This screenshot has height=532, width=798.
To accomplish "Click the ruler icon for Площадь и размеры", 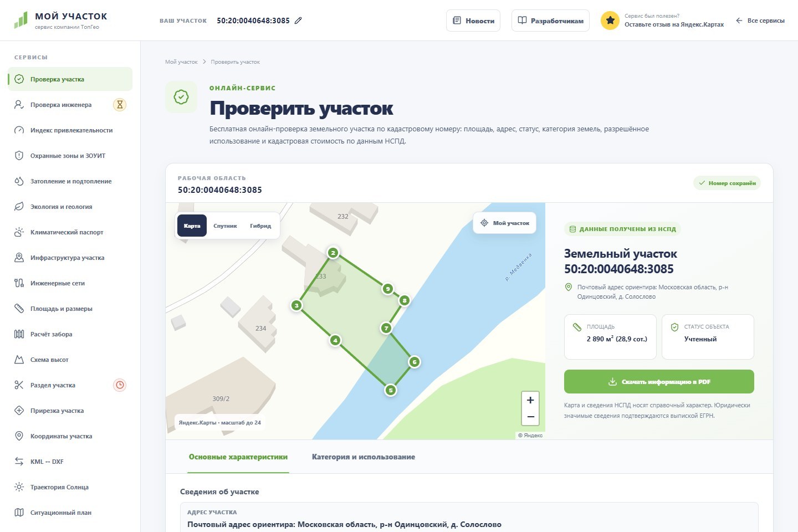I will point(19,309).
